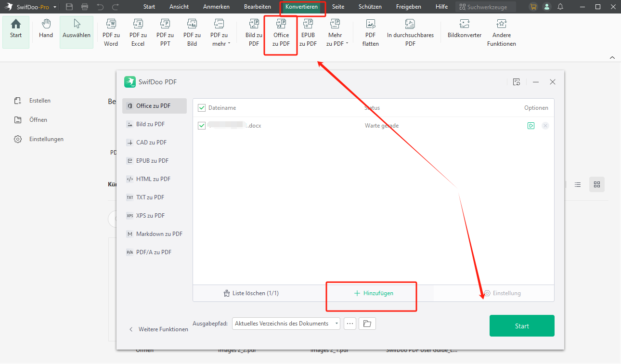621x364 pixels.
Task: Click the green Start convert button
Action: [522, 326]
